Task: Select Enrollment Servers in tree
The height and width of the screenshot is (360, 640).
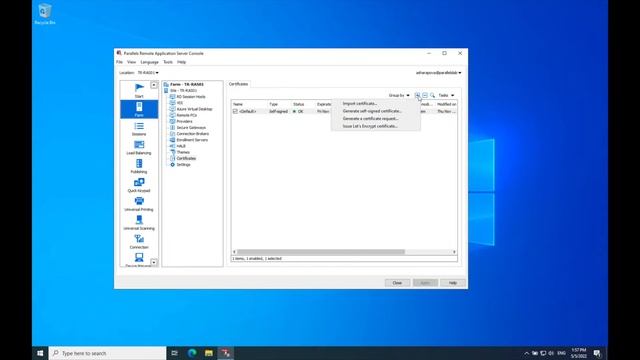Action: 192,140
